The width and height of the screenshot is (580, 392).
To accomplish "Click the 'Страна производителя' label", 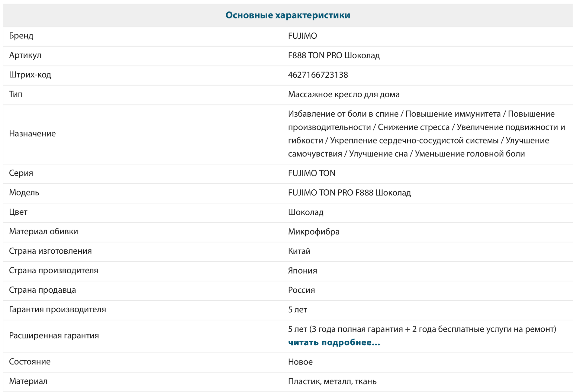I will pyautogui.click(x=53, y=270).
